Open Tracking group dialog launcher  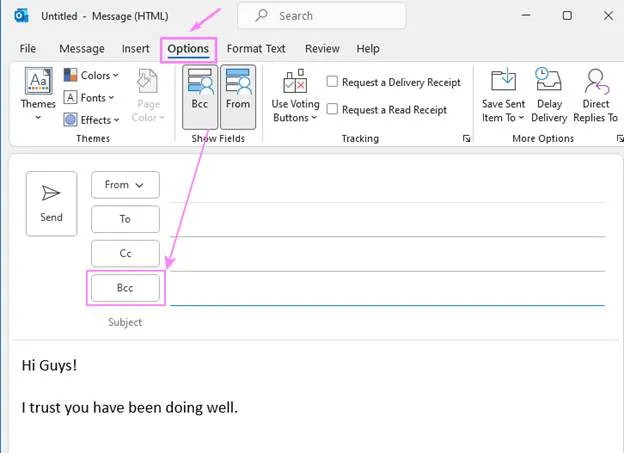[466, 139]
